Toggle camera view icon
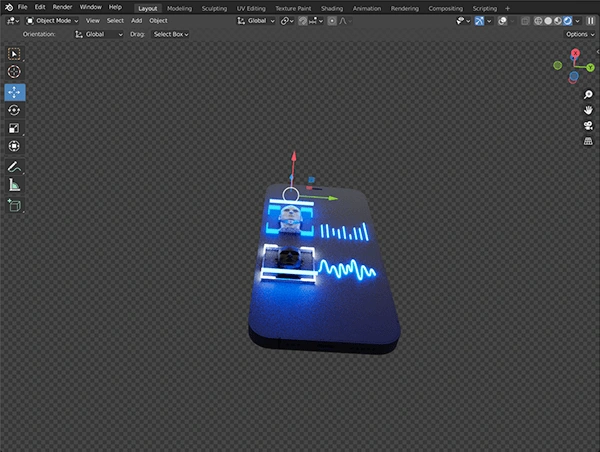 click(588, 126)
